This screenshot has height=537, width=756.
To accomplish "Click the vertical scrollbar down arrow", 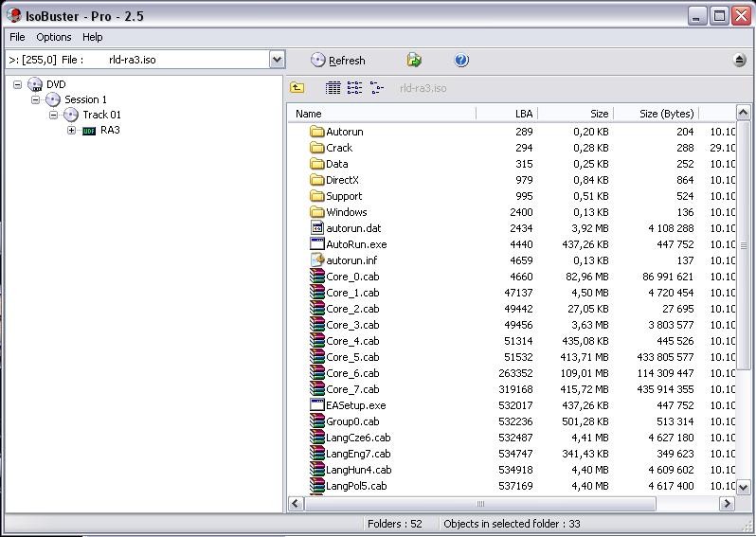I will pos(743,487).
